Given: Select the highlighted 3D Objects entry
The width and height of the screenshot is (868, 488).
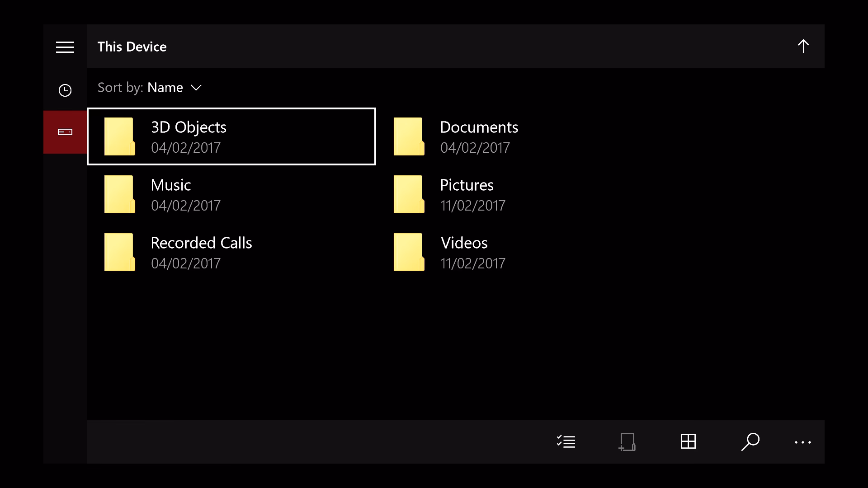Looking at the screenshot, I should coord(231,136).
